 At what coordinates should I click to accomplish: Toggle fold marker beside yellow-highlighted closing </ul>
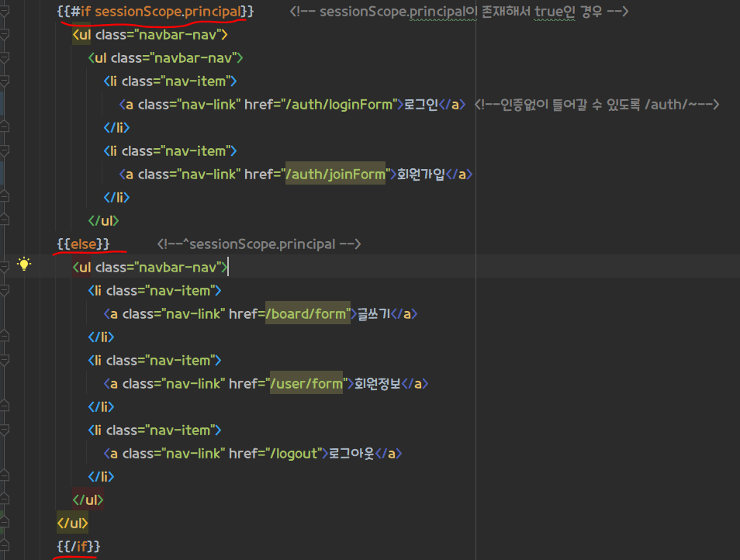coord(4,522)
